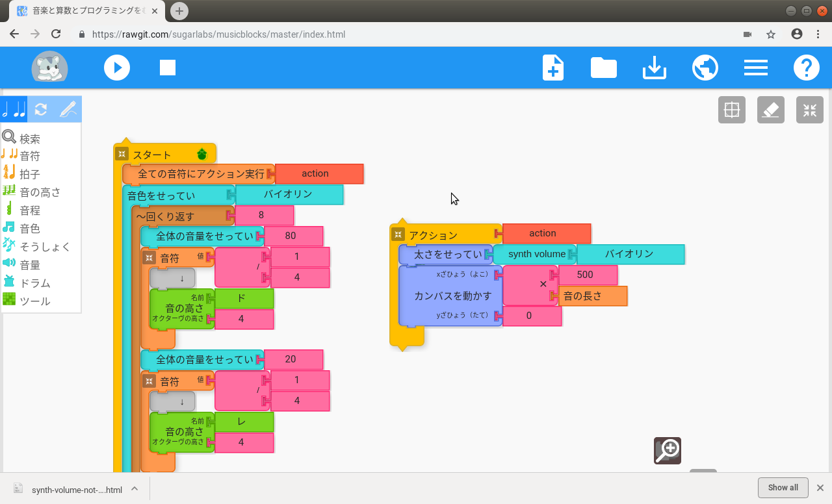The width and height of the screenshot is (832, 504).
Task: Click the synth volume block
Action: (x=536, y=254)
